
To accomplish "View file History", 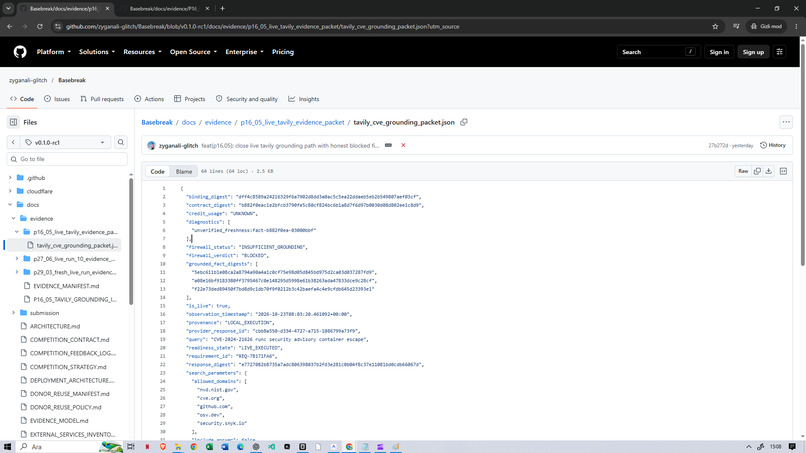I will 773,146.
